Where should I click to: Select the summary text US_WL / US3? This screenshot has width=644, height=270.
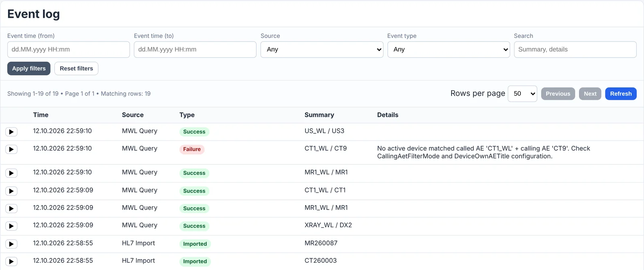(x=324, y=131)
